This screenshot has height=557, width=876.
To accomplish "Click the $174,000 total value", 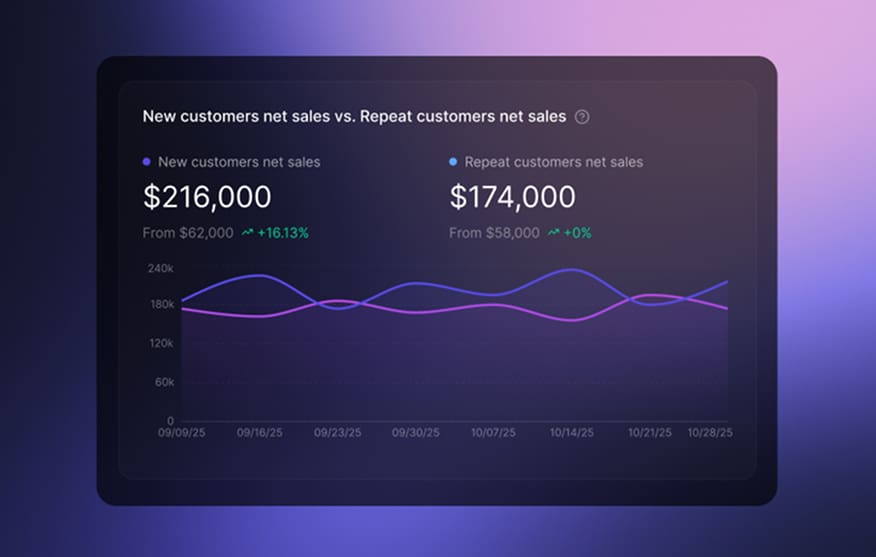I will (x=512, y=197).
